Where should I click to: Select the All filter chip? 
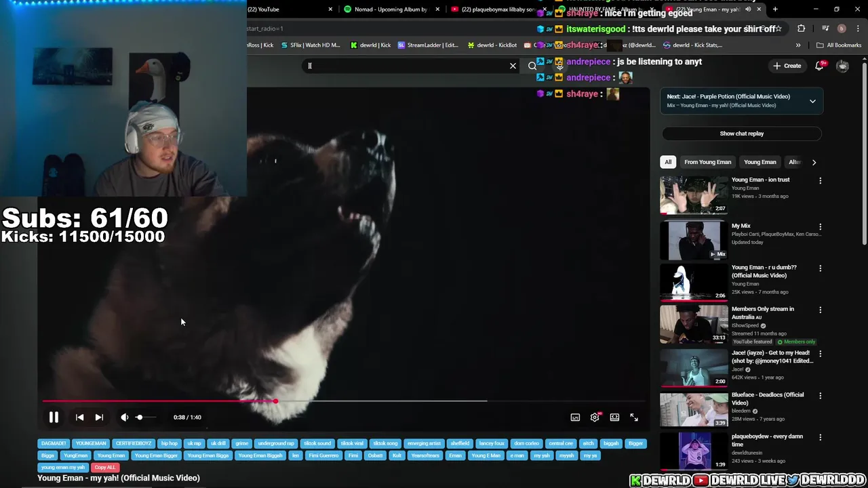pos(668,162)
